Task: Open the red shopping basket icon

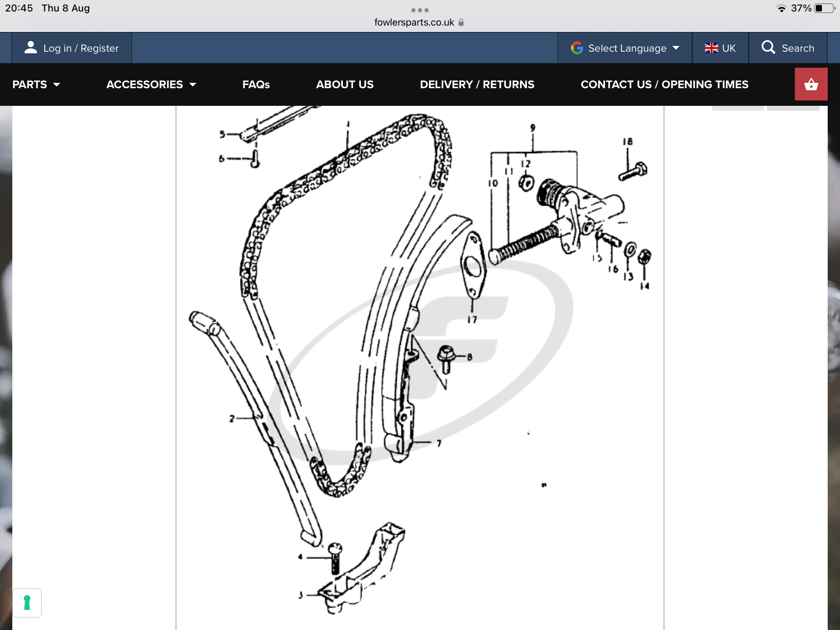Action: coord(810,84)
